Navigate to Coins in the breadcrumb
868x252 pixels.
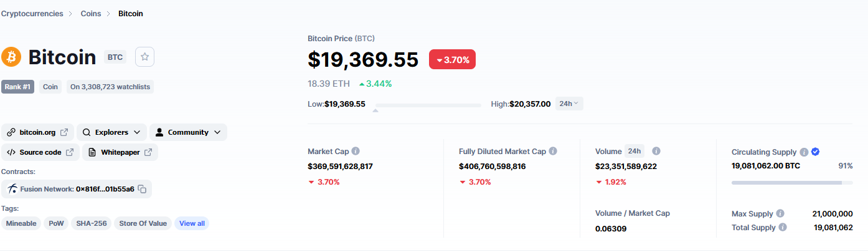coord(91,14)
